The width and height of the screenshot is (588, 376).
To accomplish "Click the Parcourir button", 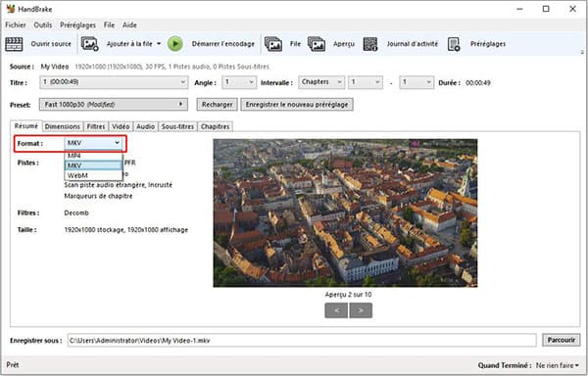I will tap(561, 340).
